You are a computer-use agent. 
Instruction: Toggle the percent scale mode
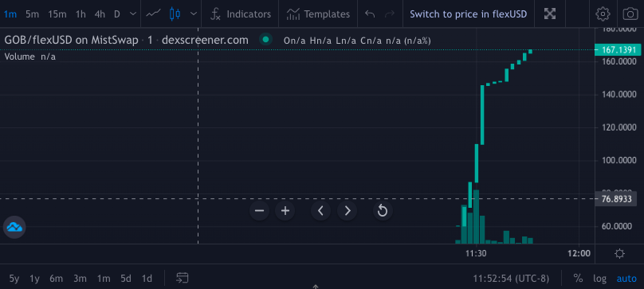point(578,279)
